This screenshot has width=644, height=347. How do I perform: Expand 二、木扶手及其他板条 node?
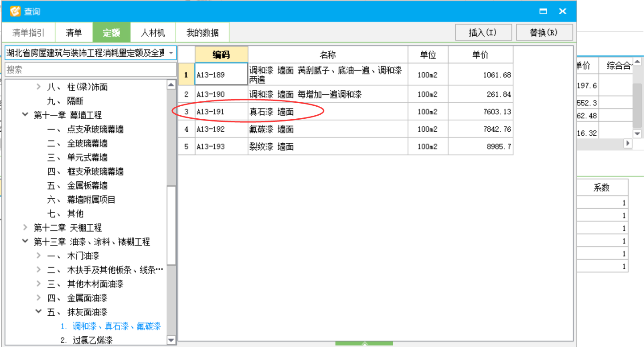pos(39,270)
